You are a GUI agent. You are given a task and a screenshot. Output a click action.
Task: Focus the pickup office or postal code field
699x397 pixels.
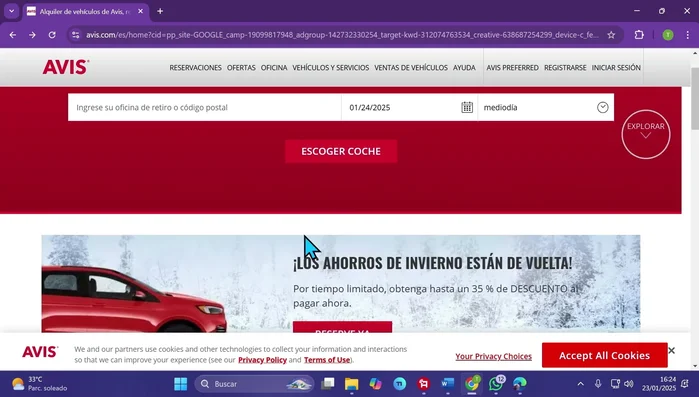(205, 107)
